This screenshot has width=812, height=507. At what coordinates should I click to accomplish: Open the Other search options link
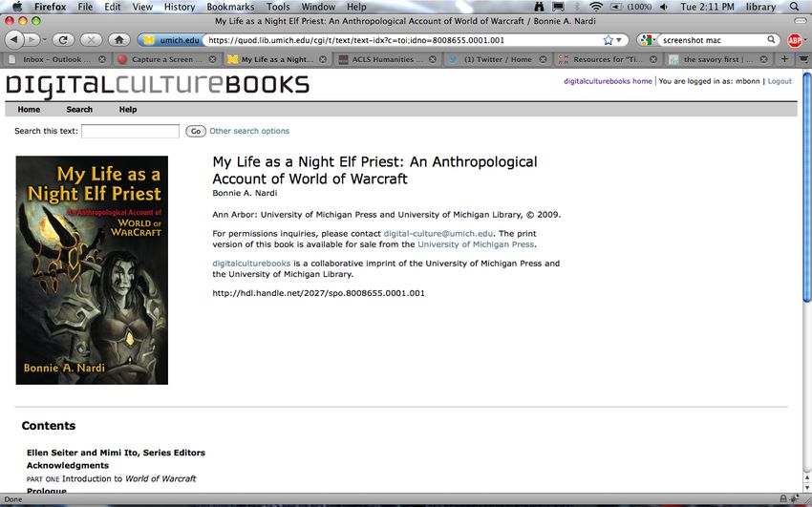coord(249,131)
